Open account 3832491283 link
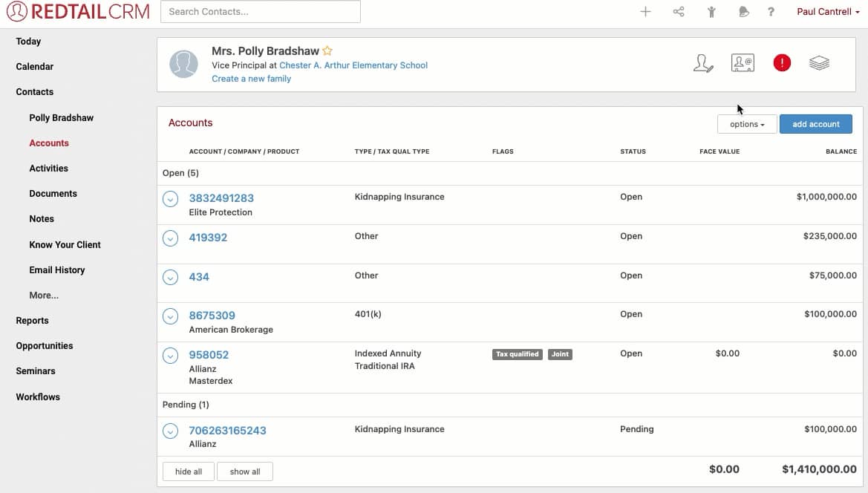The height and width of the screenshot is (493, 868). [x=221, y=198]
